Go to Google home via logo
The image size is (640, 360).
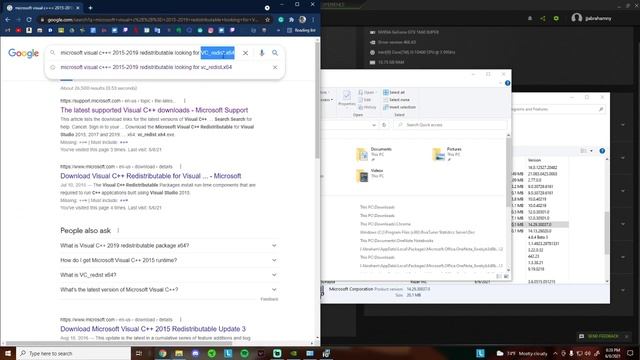click(23, 53)
